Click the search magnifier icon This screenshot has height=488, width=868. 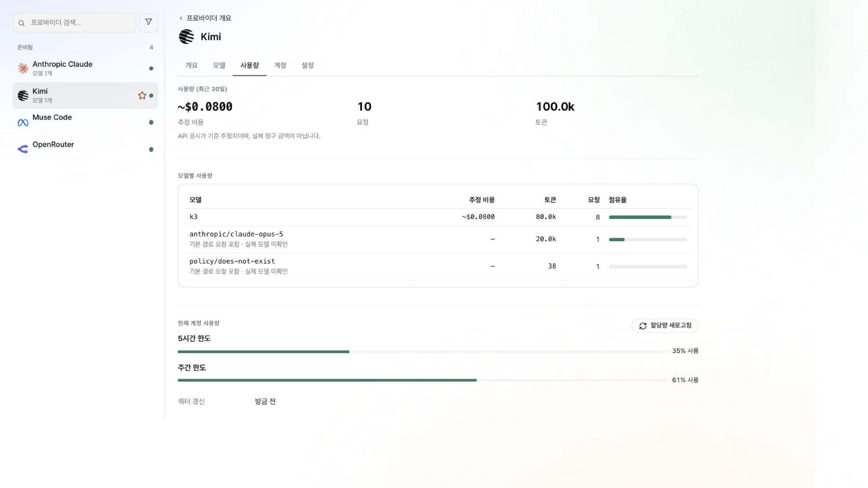click(x=21, y=23)
